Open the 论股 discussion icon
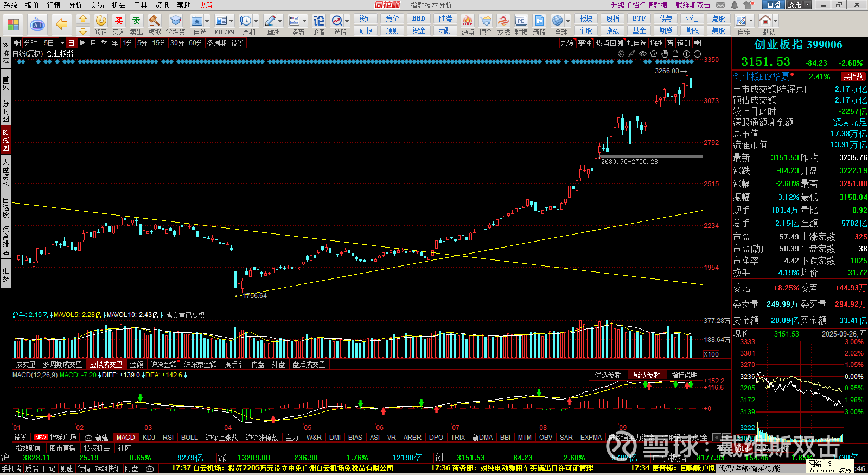Viewport: 868px width, 475px height. coord(319,21)
